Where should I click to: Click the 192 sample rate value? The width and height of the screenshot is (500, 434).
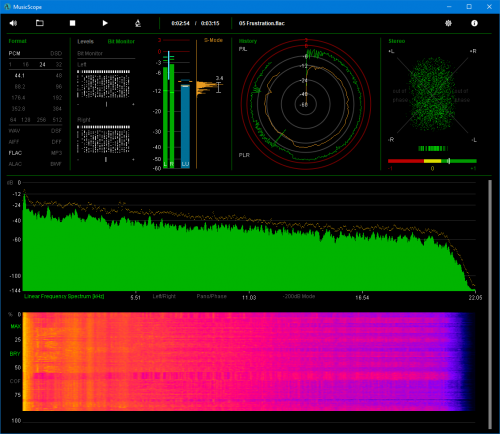[57, 98]
